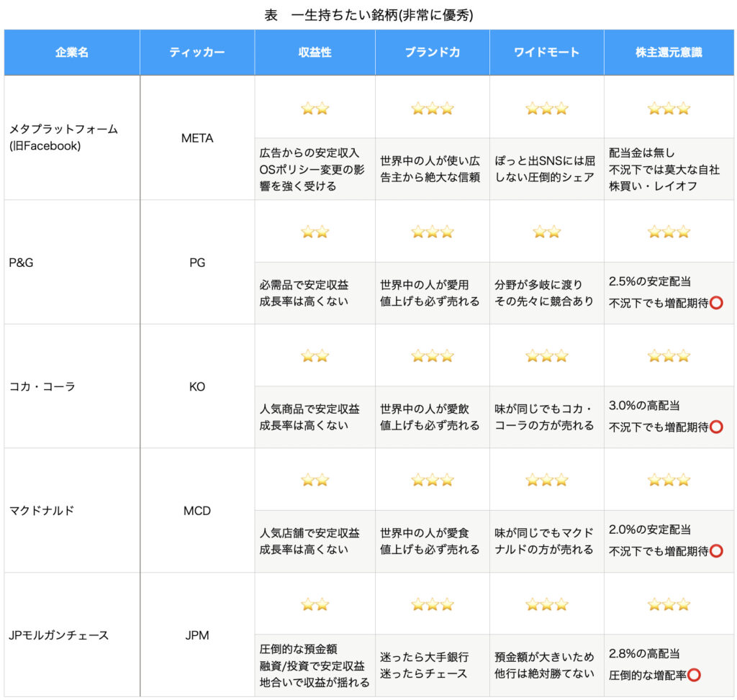
Task: Select the ぽっと出SNSには屈しない圧倒的シェア cell
Action: click(x=547, y=169)
